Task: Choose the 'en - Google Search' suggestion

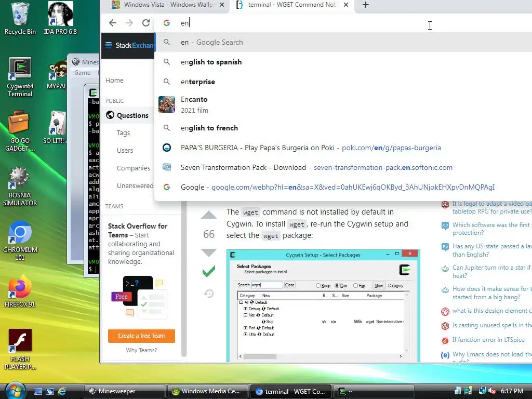Action: coord(343,42)
